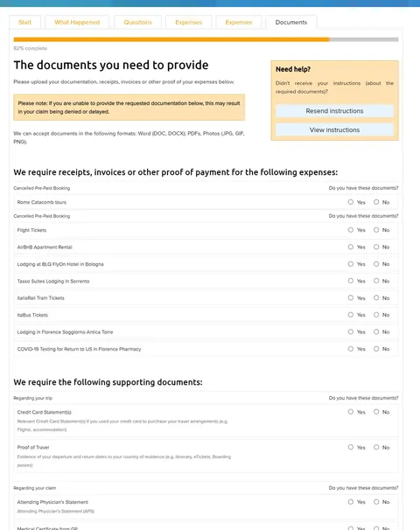Switch to the What Happened tab

click(x=77, y=23)
